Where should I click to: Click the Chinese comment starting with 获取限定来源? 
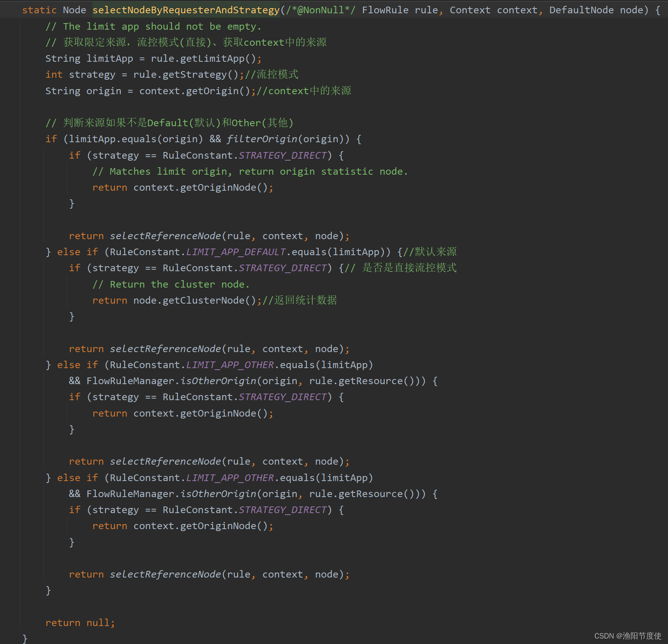pos(186,42)
